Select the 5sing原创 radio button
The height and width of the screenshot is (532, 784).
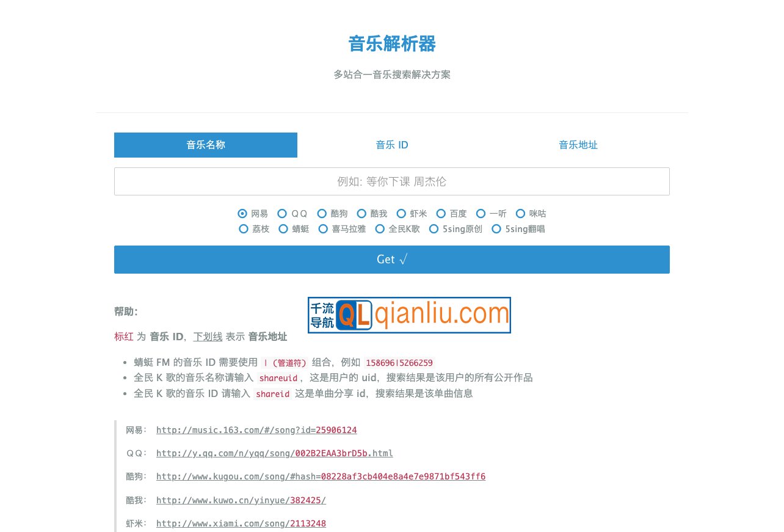(x=434, y=228)
